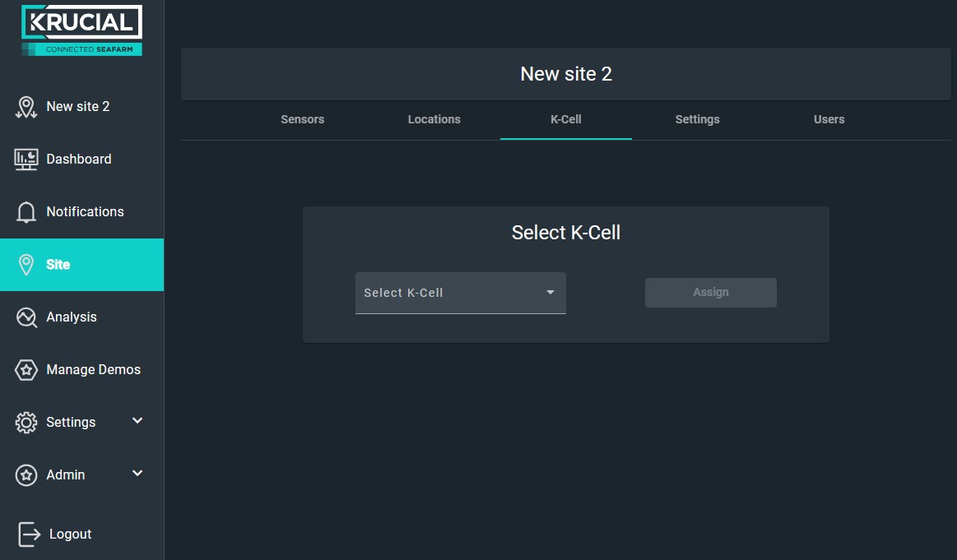Click the New site 2 map pin icon

point(26,107)
